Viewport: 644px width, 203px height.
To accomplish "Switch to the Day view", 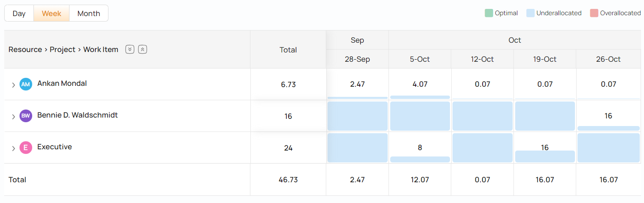I will click(19, 13).
